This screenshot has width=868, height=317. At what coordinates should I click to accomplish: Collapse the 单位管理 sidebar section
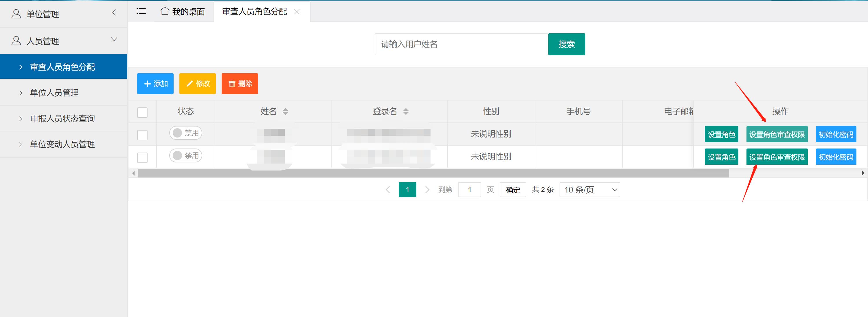tap(114, 13)
